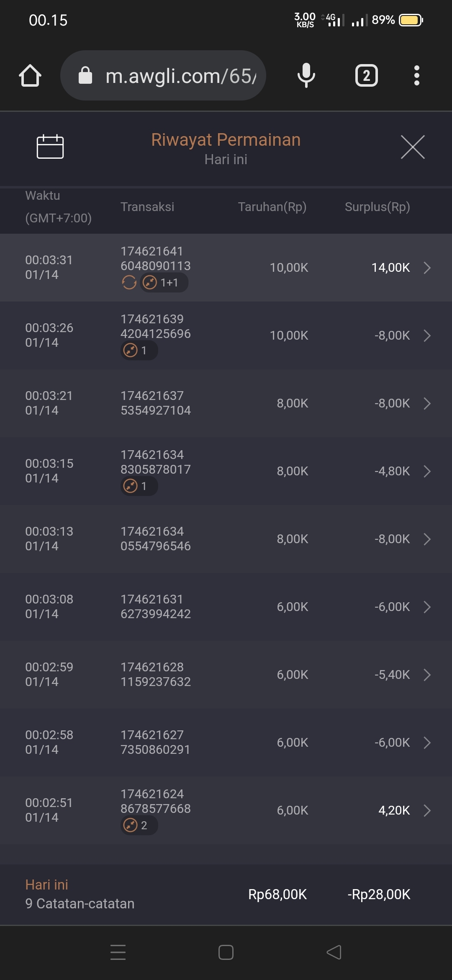Close the Riwayat Permainan panel
The height and width of the screenshot is (980, 452).
413,147
